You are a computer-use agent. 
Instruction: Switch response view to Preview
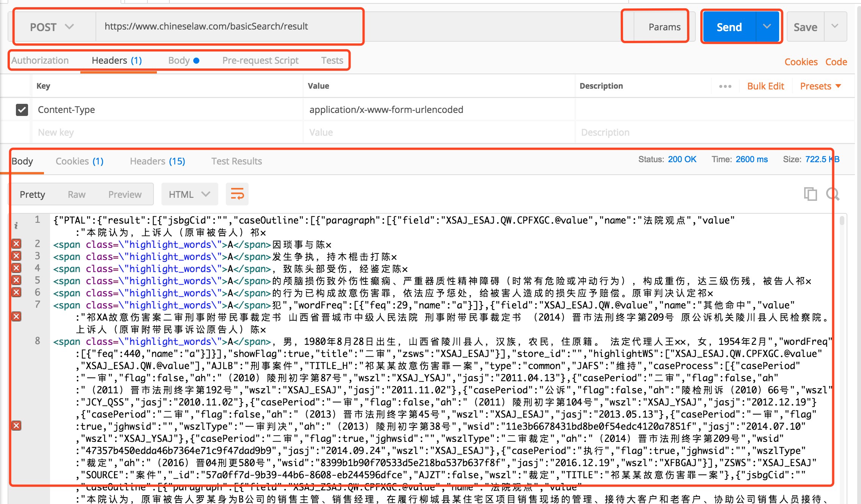point(125,194)
